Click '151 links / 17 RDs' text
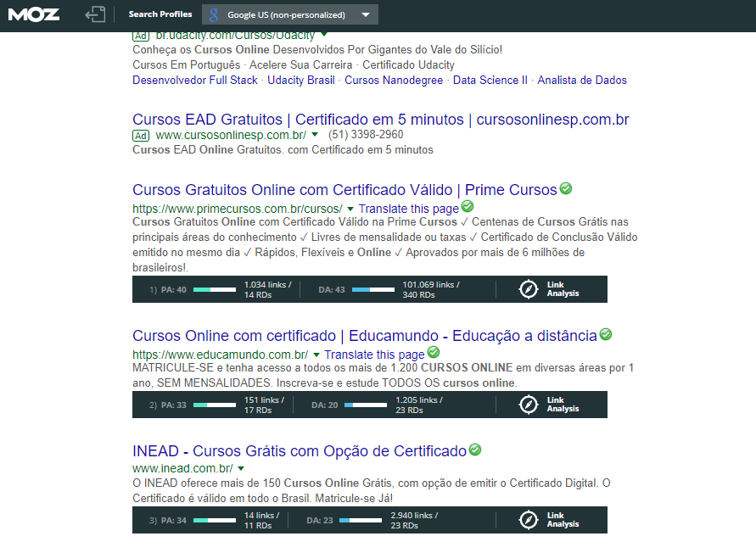 coord(264,405)
